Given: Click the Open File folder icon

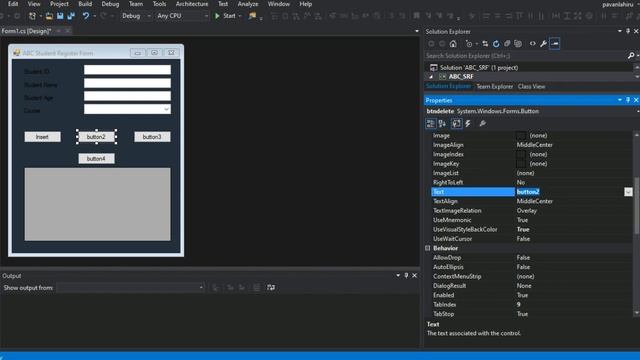Looking at the screenshot, I should point(49,16).
